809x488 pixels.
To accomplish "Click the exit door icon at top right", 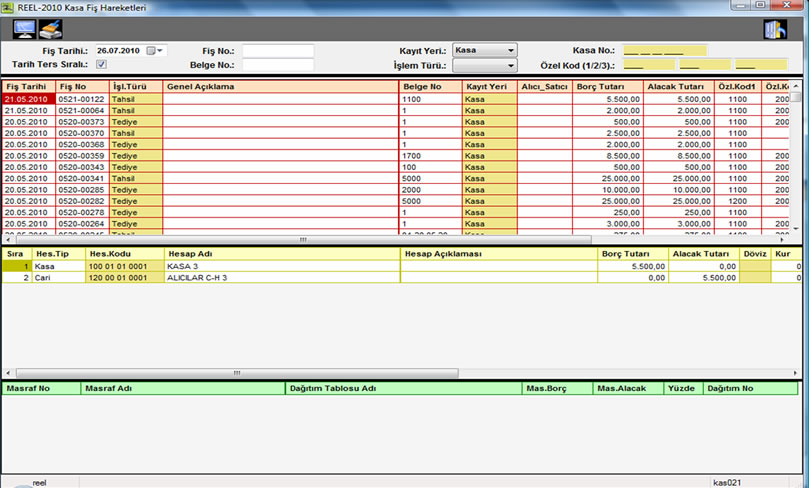I will pyautogui.click(x=775, y=29).
